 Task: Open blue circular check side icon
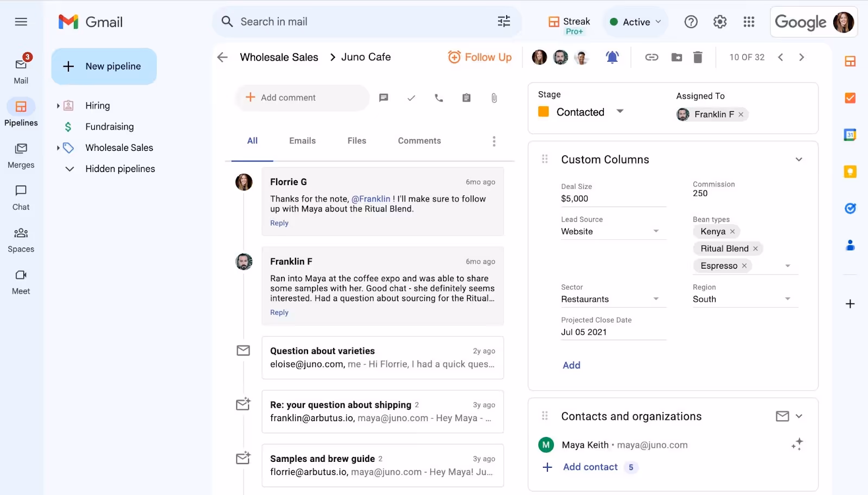[x=850, y=208]
